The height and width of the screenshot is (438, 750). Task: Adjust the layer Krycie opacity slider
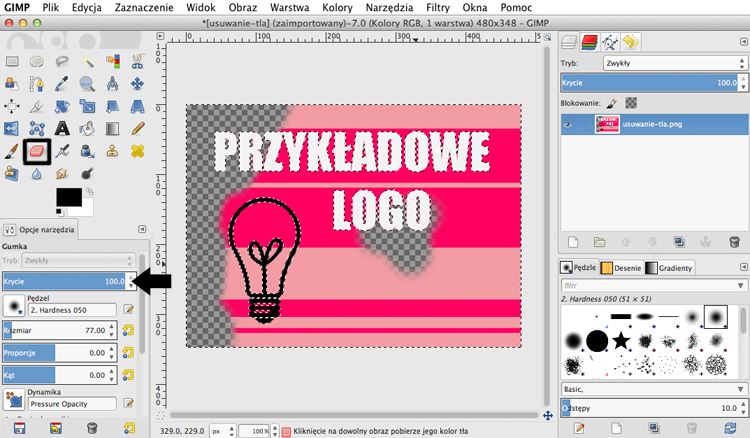coord(650,83)
